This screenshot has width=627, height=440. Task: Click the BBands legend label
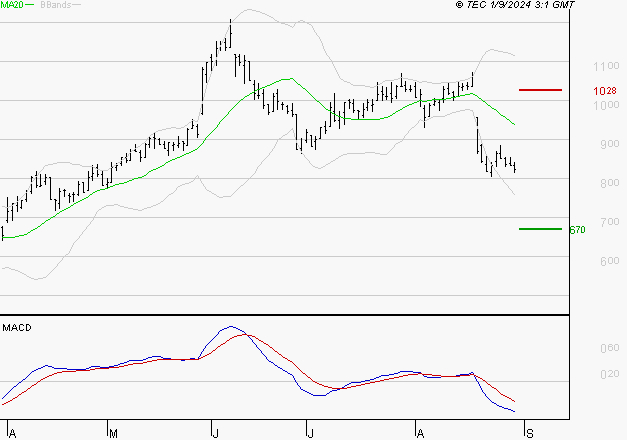(x=56, y=5)
